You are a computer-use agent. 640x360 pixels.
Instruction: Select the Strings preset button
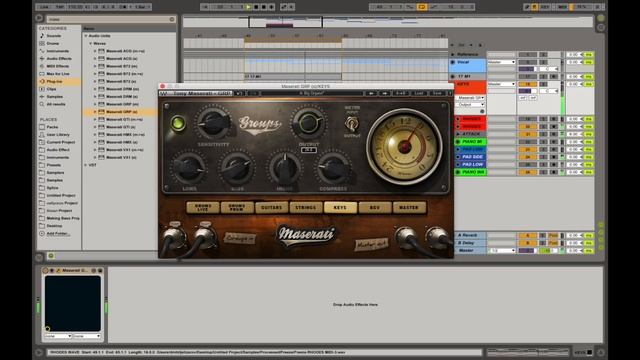pos(306,207)
